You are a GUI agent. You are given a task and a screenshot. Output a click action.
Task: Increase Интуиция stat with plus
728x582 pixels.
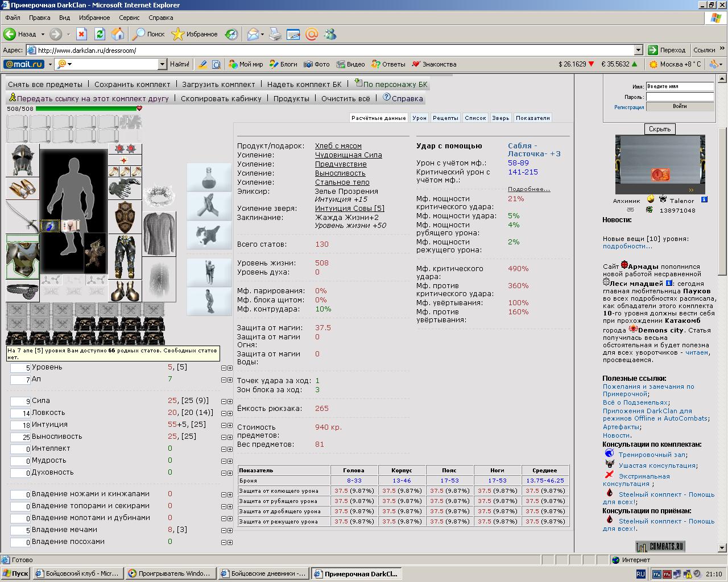pyautogui.click(x=230, y=426)
